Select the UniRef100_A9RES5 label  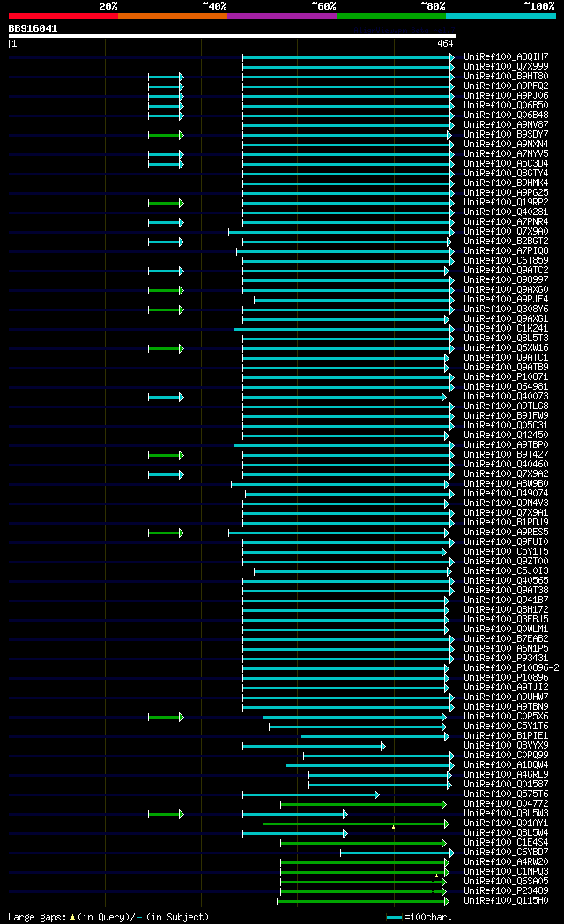pyautogui.click(x=506, y=533)
